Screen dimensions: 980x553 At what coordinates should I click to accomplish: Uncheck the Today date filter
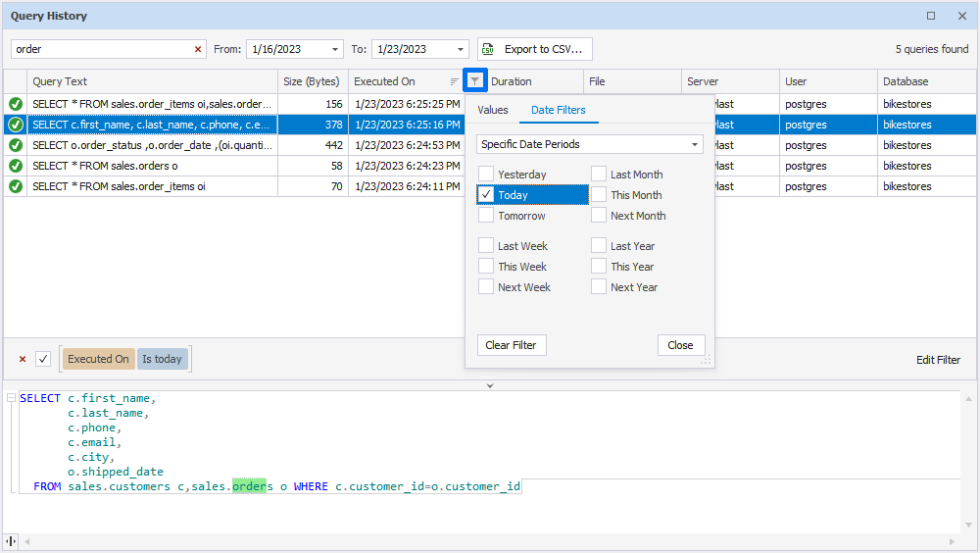coord(486,195)
